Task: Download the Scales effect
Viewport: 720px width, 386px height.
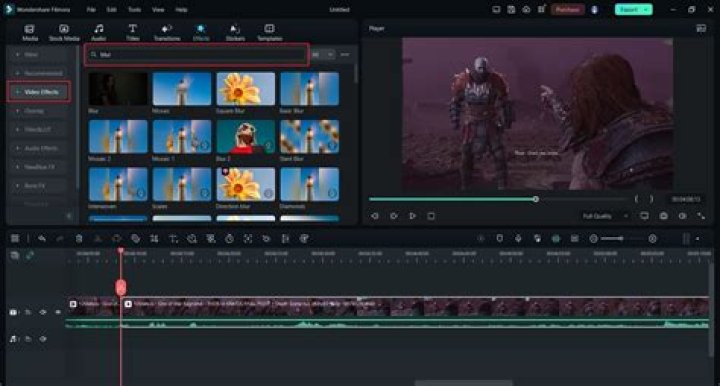Action: (204, 193)
